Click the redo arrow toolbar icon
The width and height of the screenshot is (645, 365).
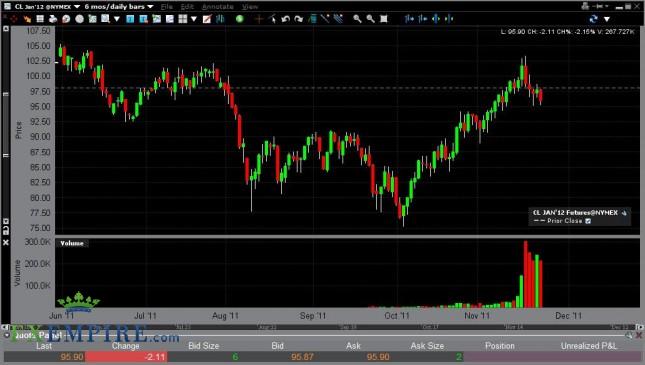pos(299,19)
